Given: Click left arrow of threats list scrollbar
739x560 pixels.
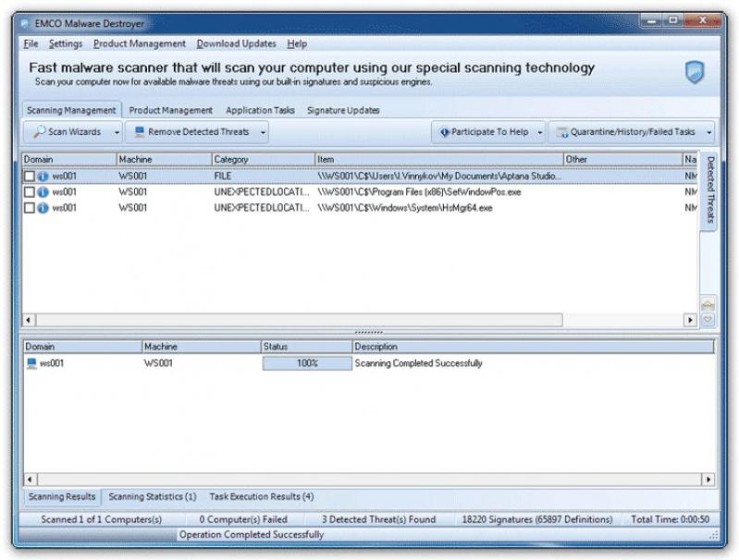Looking at the screenshot, I should 29,321.
